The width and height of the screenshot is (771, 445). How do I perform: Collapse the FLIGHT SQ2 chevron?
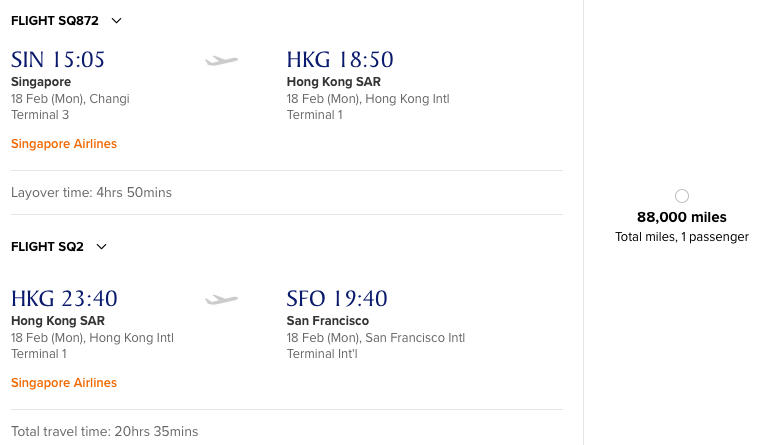[x=101, y=247]
